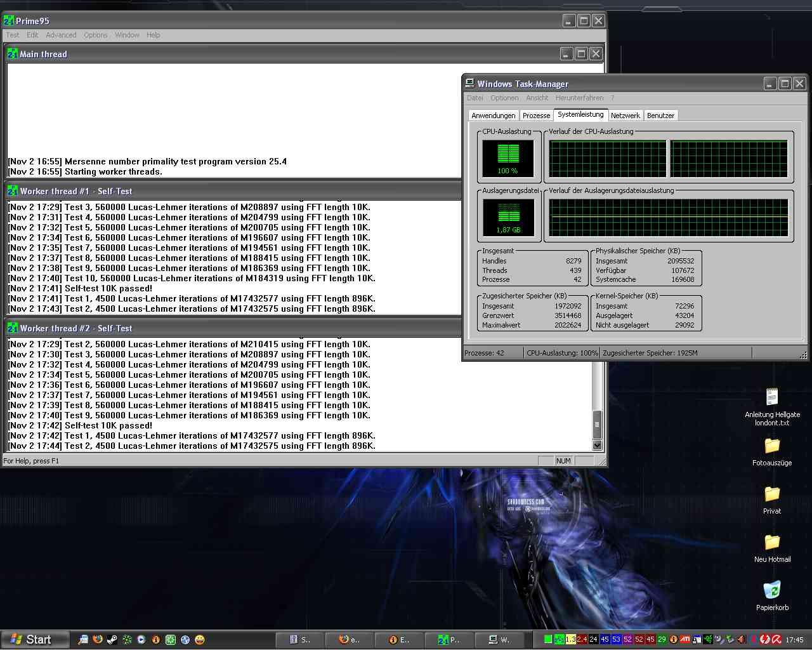Open the Edit menu in Prime95
812x650 pixels.
[x=32, y=35]
